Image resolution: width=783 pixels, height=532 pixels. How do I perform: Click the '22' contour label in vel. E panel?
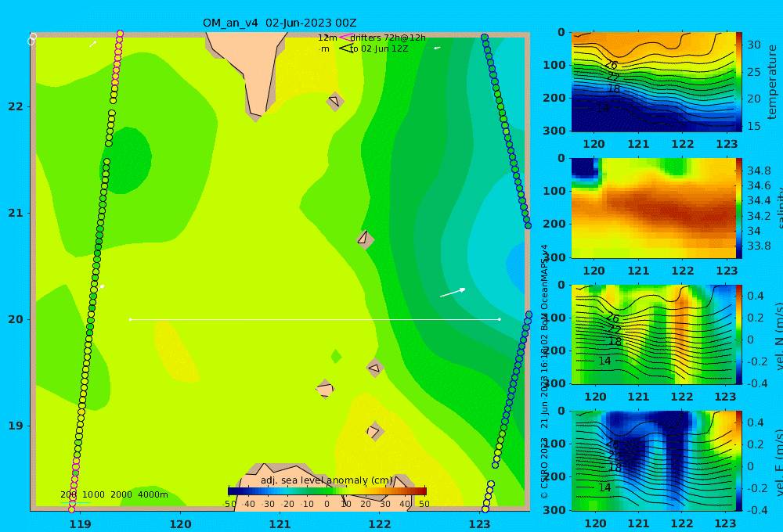click(x=614, y=455)
